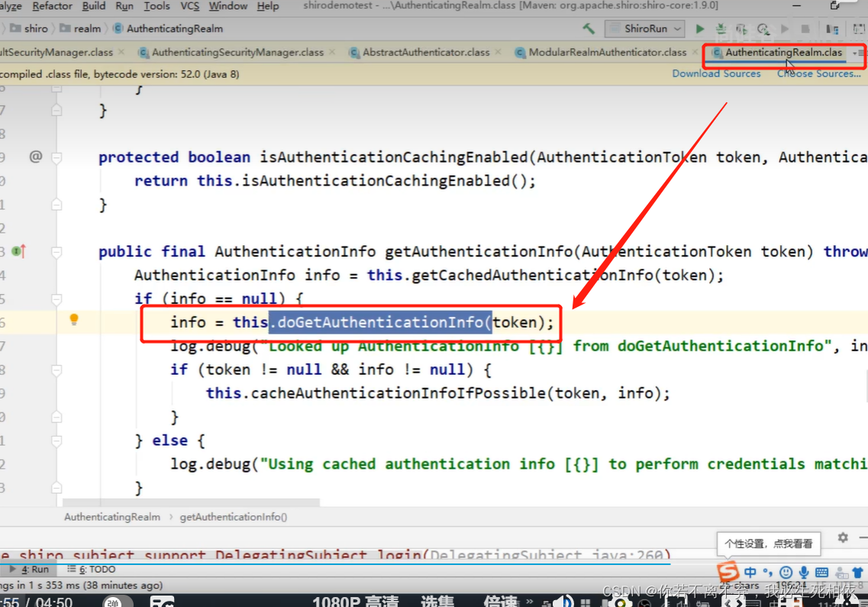Image resolution: width=868 pixels, height=607 pixels.
Task: Click the @ annotation gutter icon
Action: 35,157
